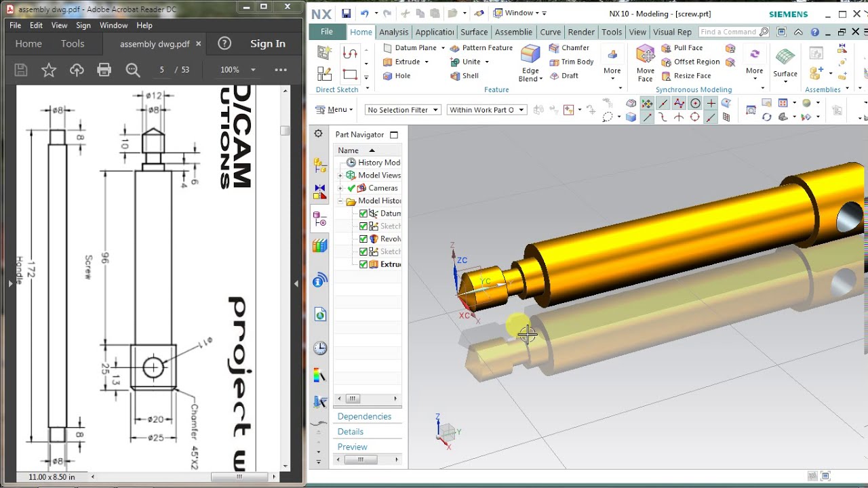Select the Chamfer tool
This screenshot has height=488, width=868.
coord(570,48)
